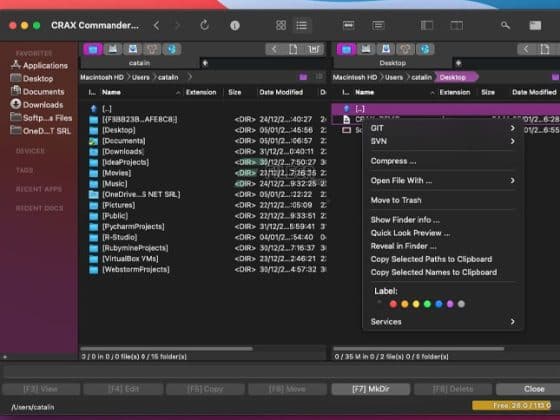
Task: Click the F8 Delete button
Action: tap(453, 389)
